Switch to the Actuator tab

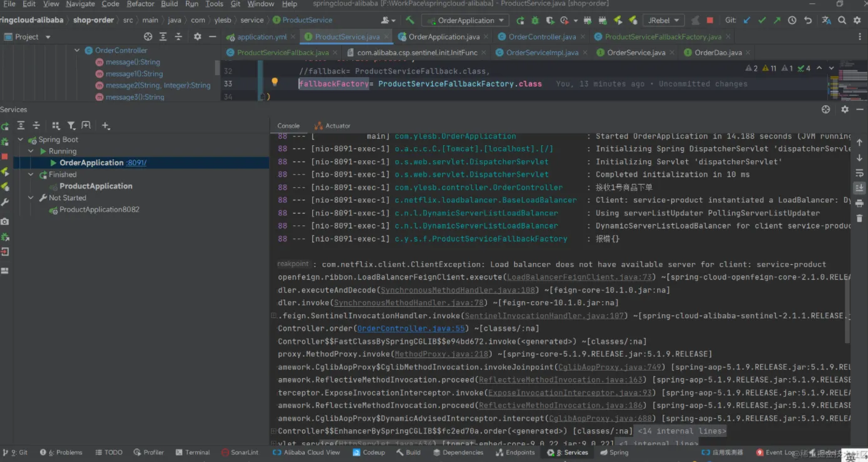332,125
